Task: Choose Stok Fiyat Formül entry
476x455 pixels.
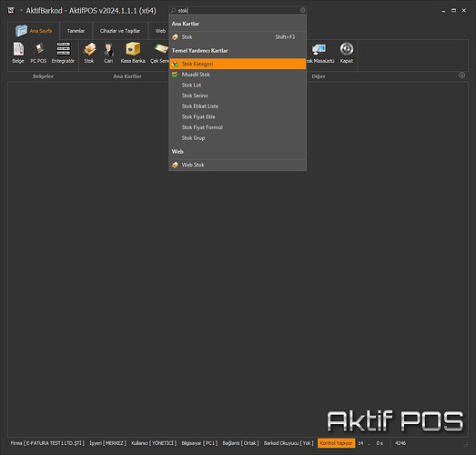Action: [238, 127]
